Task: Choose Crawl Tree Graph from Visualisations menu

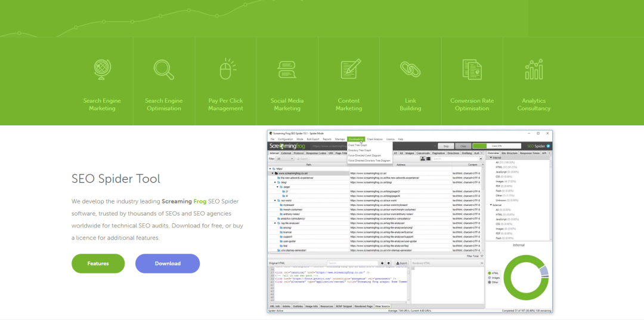Action: click(x=357, y=145)
